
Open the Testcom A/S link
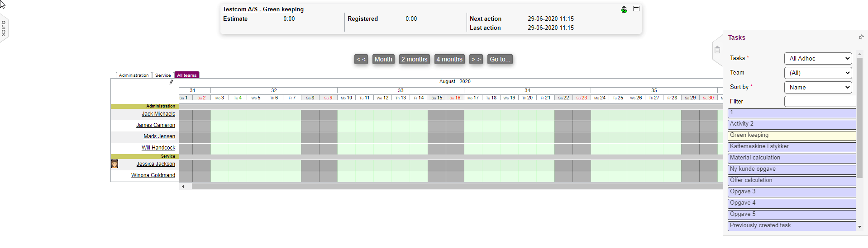click(240, 9)
